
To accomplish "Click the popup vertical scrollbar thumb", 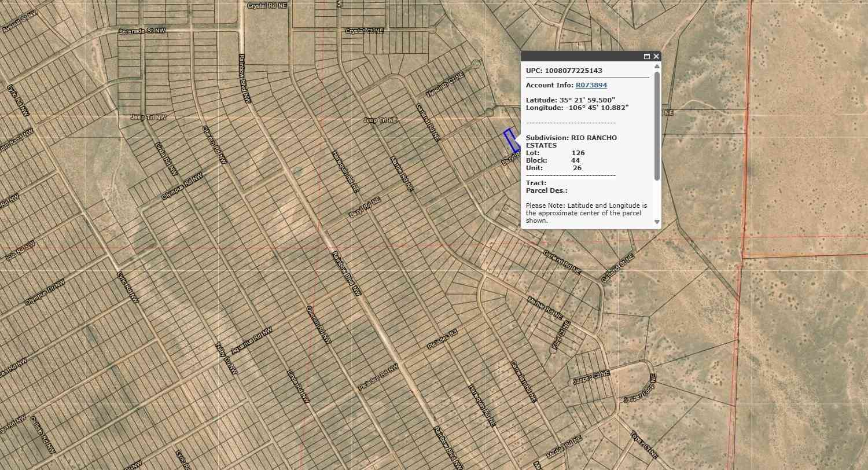I will (x=657, y=125).
